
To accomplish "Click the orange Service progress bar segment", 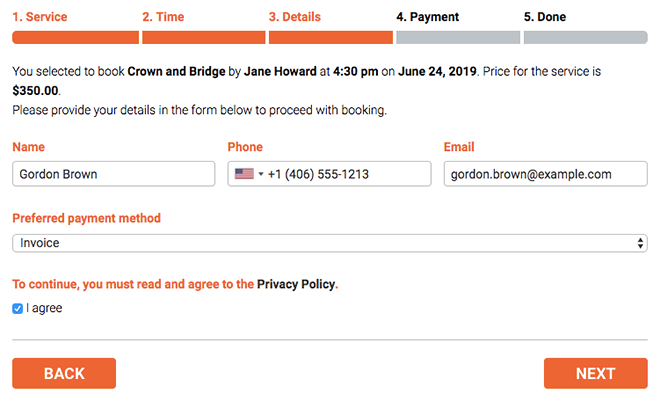I will (75, 37).
